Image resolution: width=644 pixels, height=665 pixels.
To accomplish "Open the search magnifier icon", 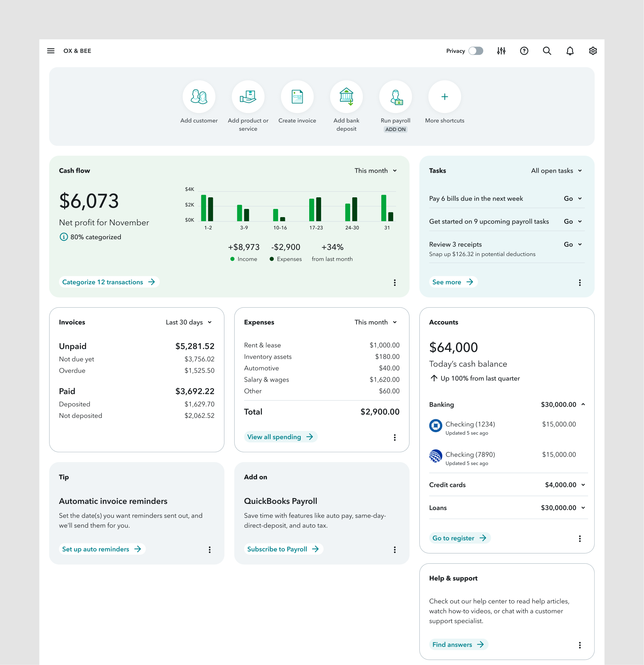I will [547, 51].
